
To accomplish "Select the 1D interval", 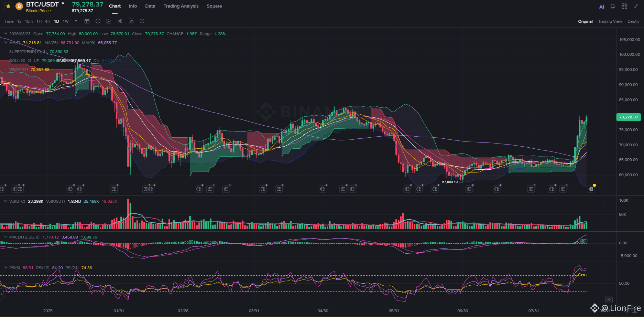I will click(57, 21).
